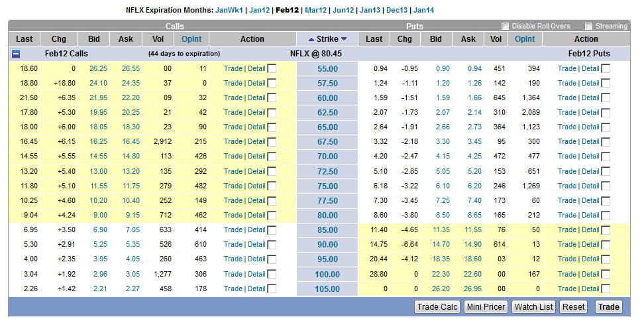Screen dimensions: 644x325
Task: Enable Disable Roll Overs checkbox
Action: tap(505, 27)
